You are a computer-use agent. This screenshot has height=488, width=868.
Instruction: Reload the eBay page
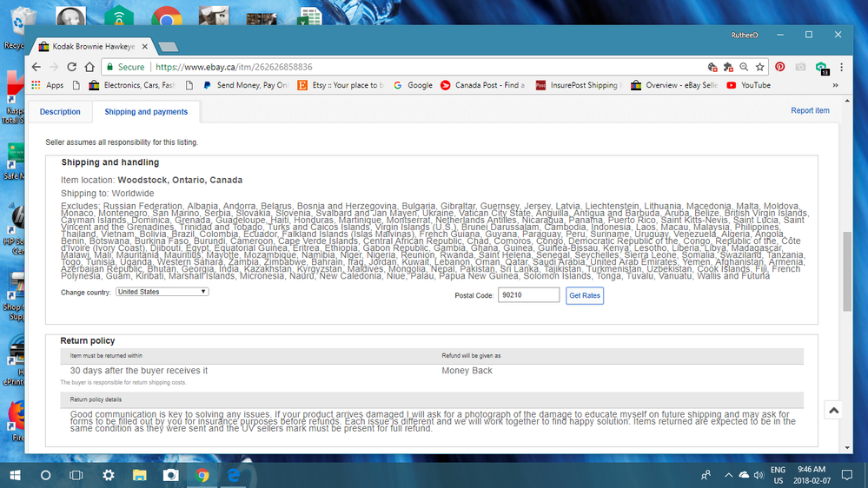(x=71, y=67)
